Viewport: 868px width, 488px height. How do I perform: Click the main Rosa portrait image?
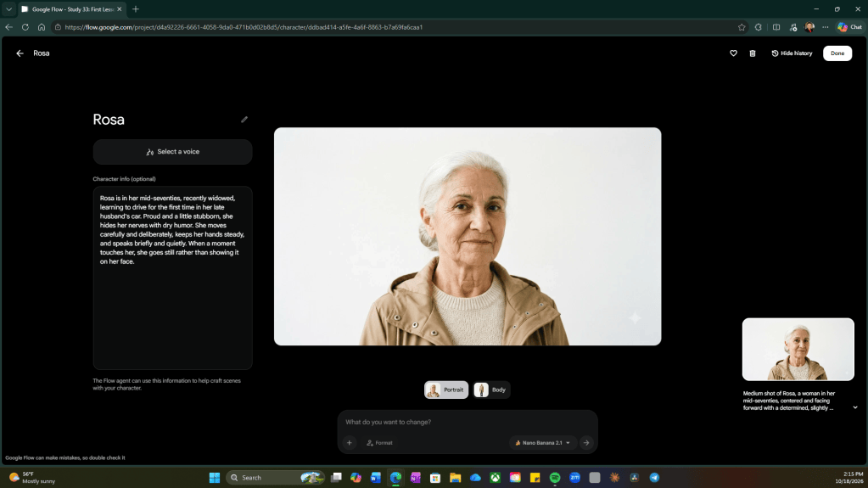coord(468,237)
